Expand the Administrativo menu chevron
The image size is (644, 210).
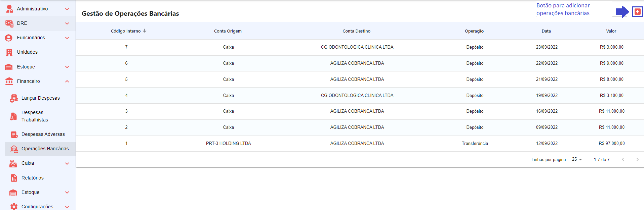(67, 9)
